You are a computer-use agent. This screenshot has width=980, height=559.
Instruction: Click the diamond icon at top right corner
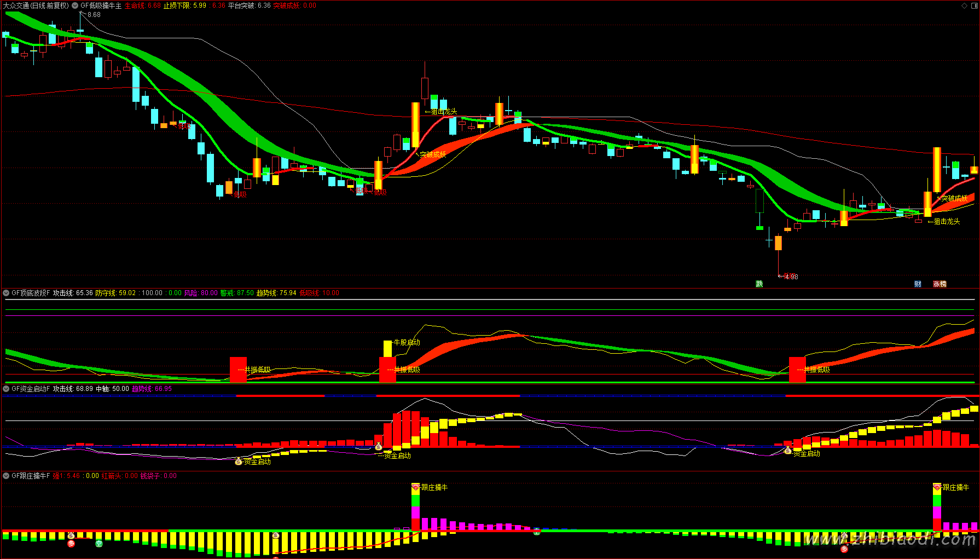(x=964, y=5)
